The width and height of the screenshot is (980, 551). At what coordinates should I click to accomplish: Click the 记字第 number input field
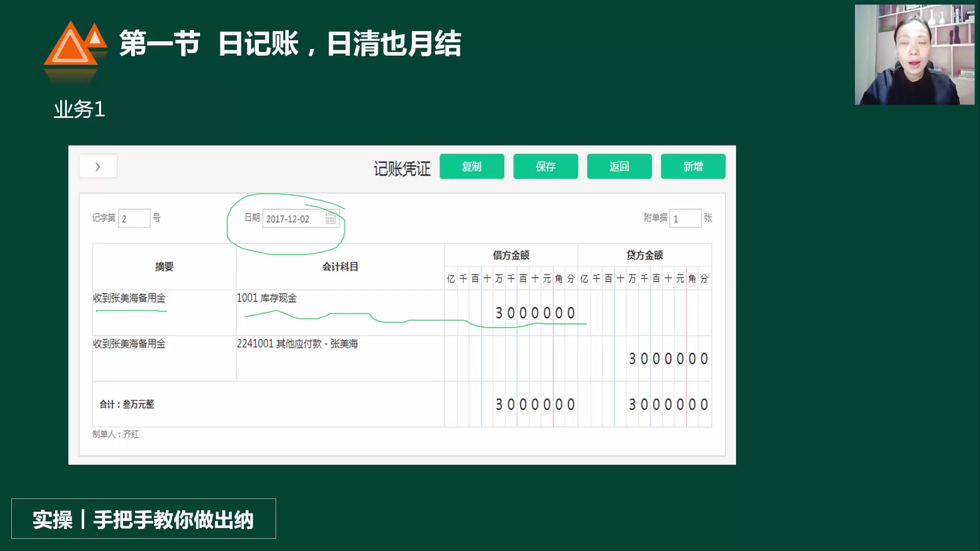point(134,218)
